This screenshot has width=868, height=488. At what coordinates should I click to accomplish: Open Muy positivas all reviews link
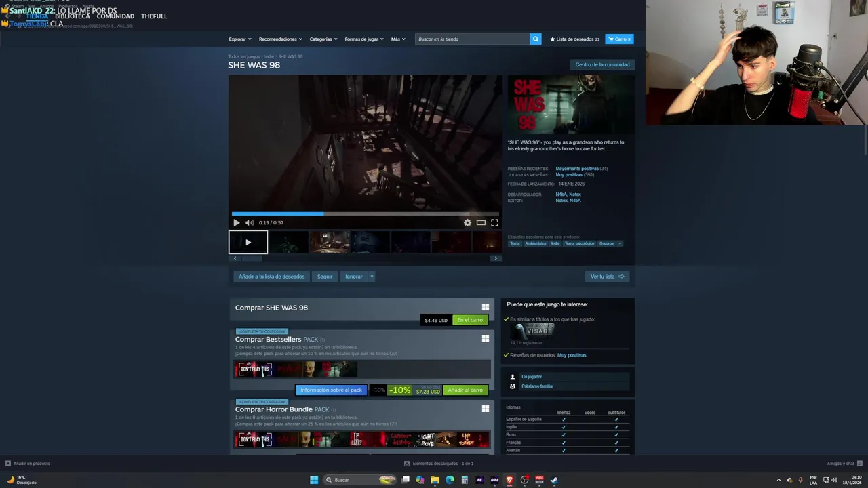(x=569, y=175)
